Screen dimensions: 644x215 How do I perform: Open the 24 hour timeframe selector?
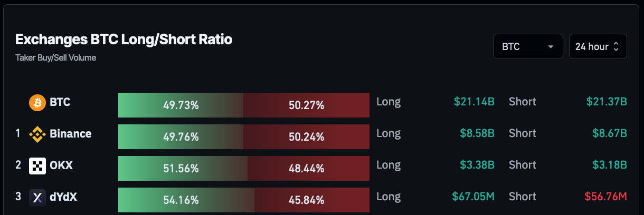[x=598, y=47]
